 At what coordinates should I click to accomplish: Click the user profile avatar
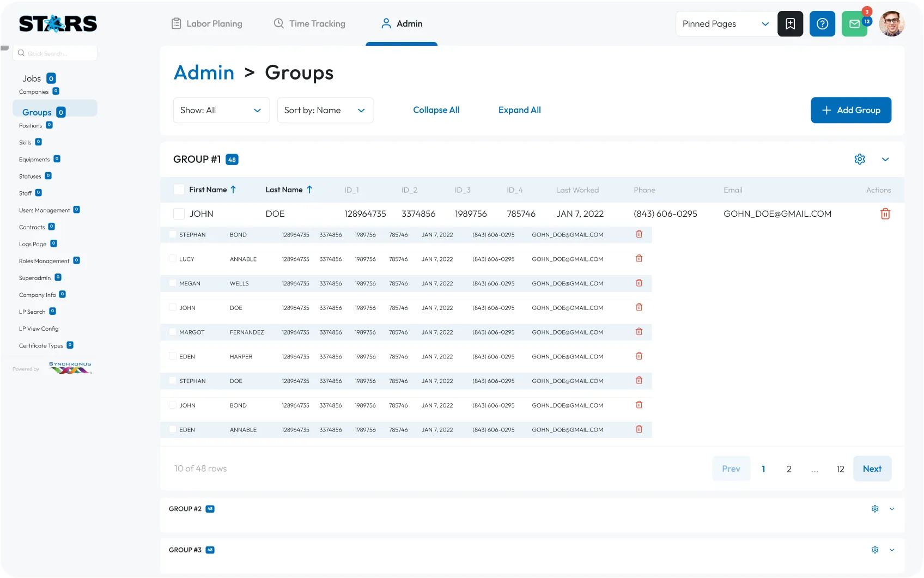point(892,24)
